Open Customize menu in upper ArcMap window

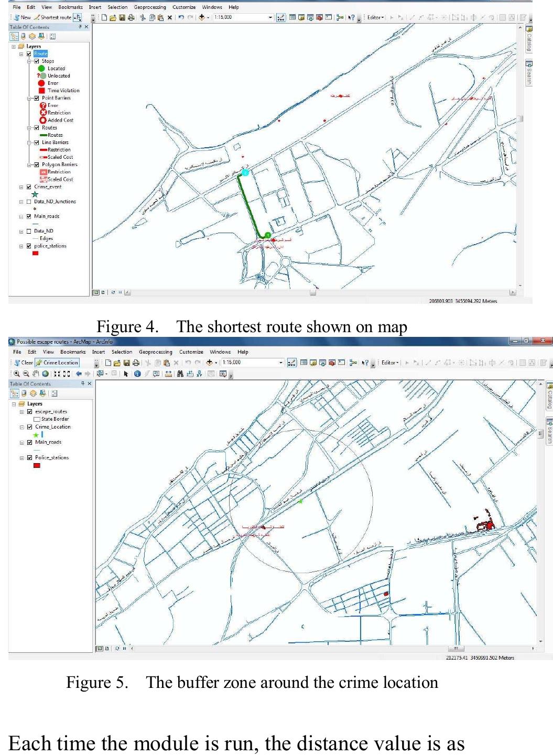(x=183, y=7)
